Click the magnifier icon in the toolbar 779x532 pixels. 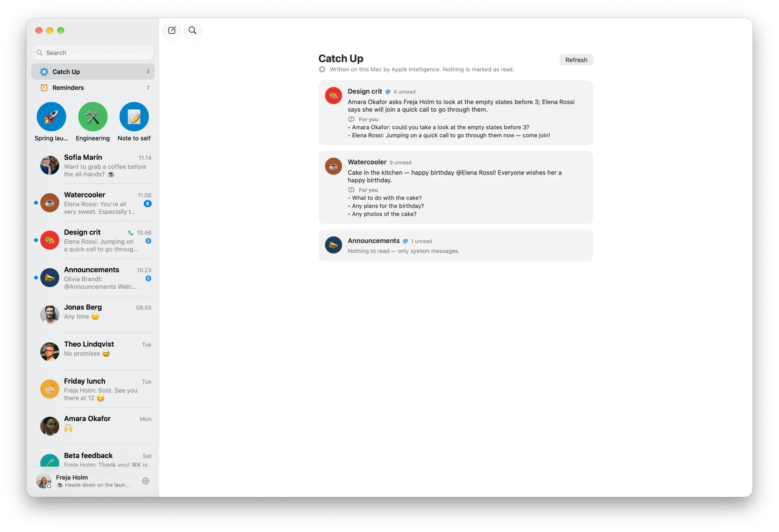click(192, 30)
